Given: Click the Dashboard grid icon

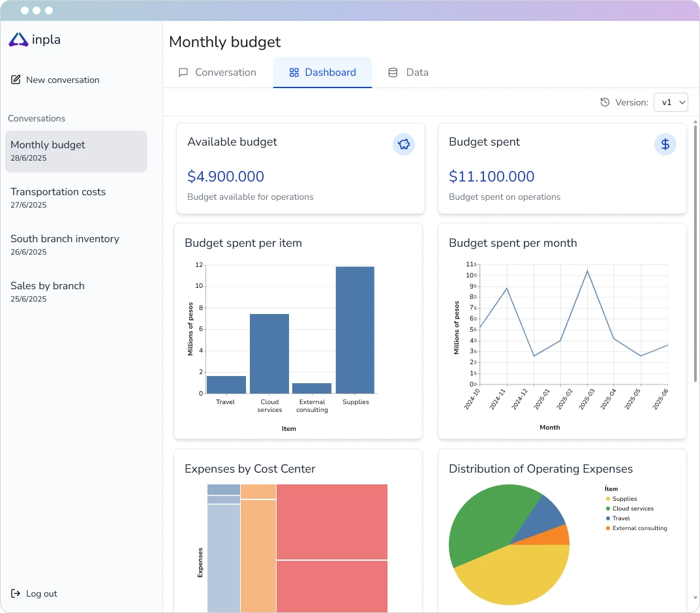Looking at the screenshot, I should tap(294, 72).
